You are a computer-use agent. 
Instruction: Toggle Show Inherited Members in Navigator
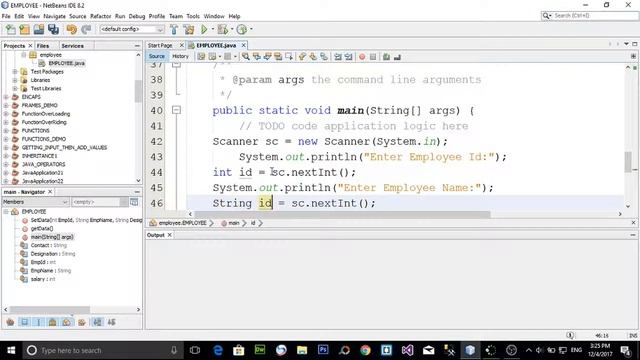10,322
